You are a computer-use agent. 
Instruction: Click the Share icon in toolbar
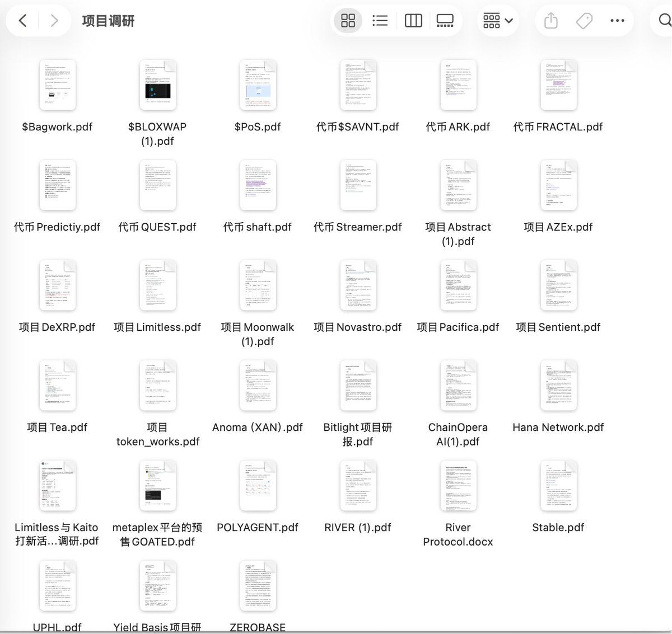tap(551, 21)
